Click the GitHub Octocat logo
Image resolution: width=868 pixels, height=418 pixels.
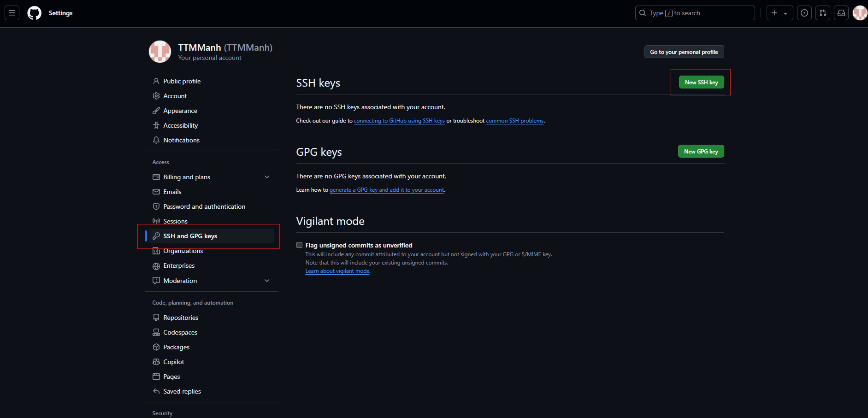34,13
